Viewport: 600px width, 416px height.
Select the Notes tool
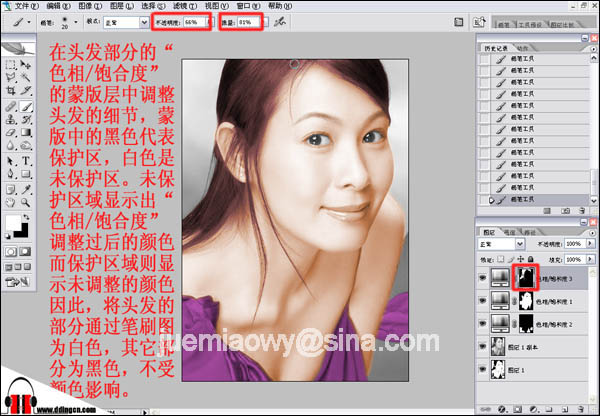pos(11,189)
